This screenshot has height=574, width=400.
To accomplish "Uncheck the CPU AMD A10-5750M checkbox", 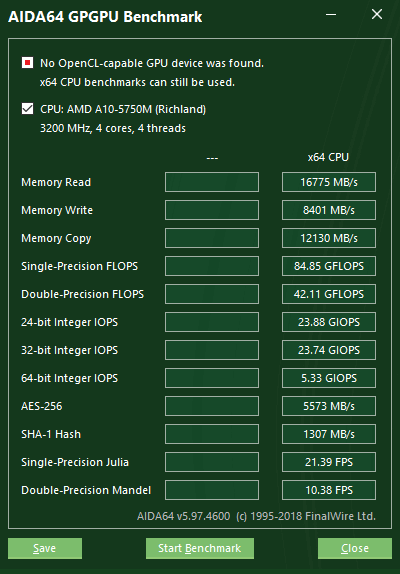I will click(x=27, y=109).
